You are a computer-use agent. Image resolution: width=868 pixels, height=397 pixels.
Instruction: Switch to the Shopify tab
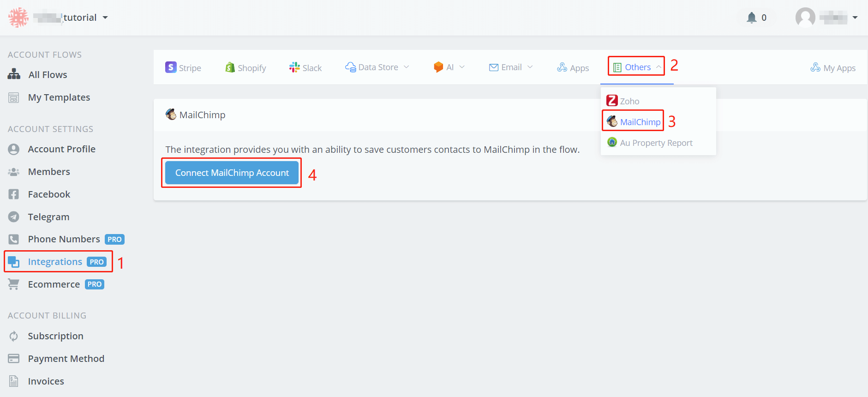pyautogui.click(x=245, y=67)
